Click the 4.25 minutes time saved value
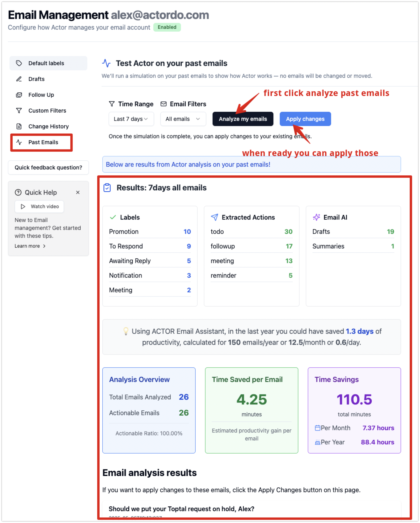 coord(252,399)
